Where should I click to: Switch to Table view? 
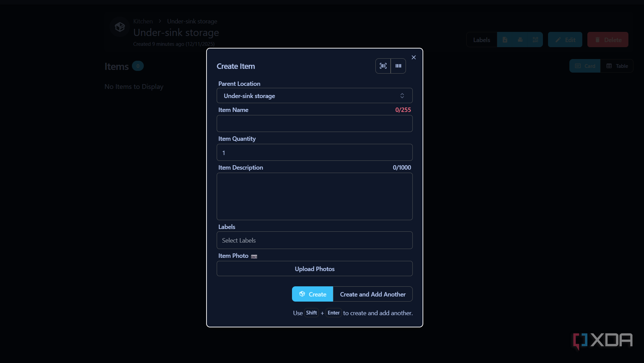617,66
